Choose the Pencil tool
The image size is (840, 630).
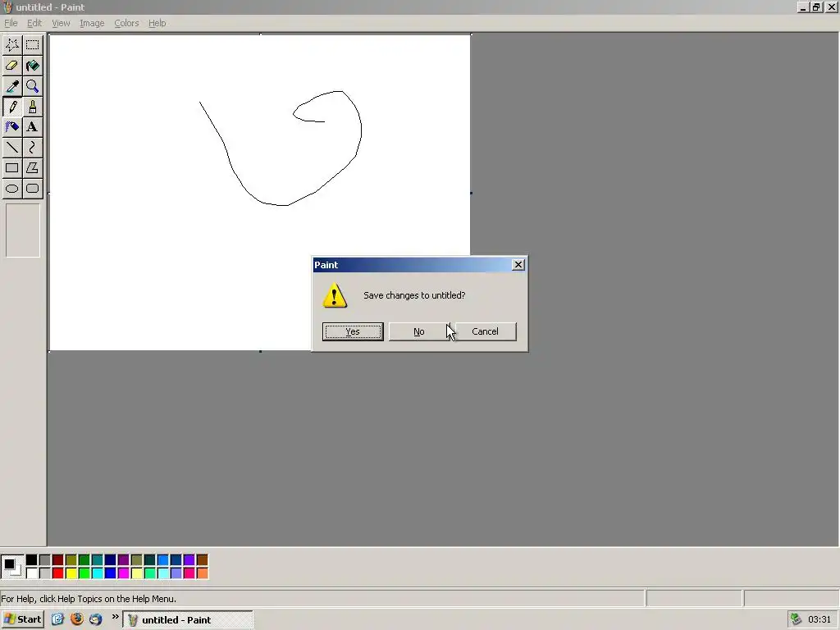12,107
